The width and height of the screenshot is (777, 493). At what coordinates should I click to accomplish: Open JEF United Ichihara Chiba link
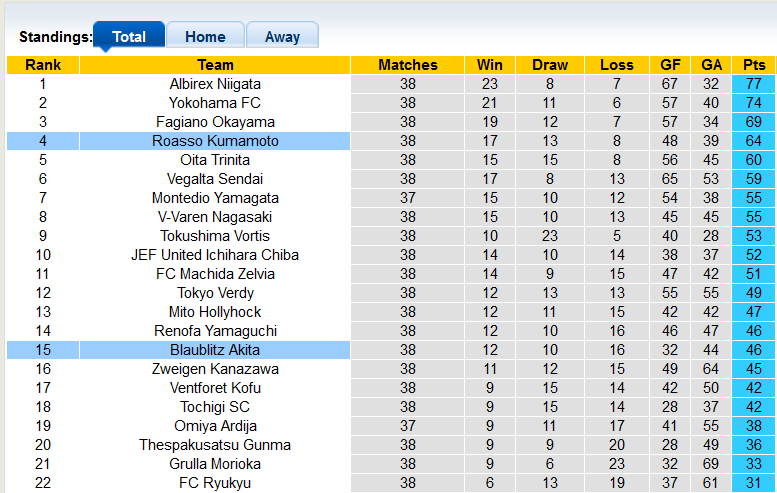pyautogui.click(x=215, y=255)
